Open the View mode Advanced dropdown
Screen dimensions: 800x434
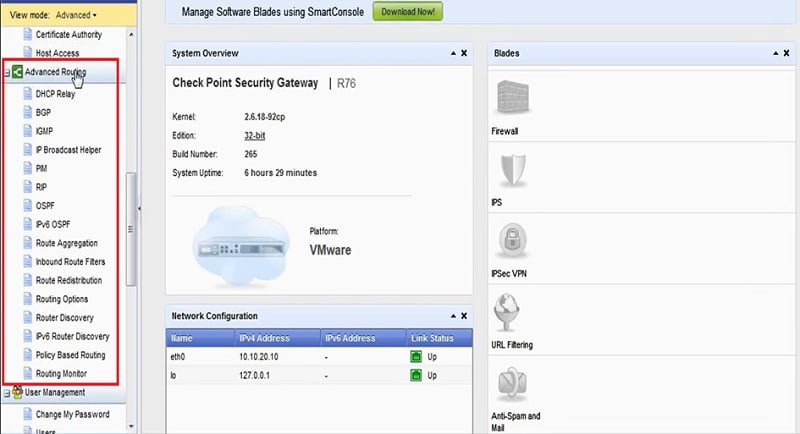coord(76,15)
